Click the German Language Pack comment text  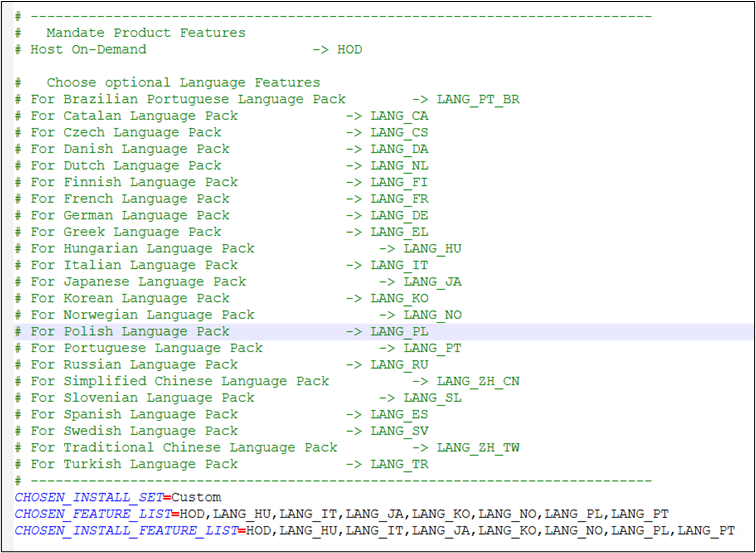[130, 215]
